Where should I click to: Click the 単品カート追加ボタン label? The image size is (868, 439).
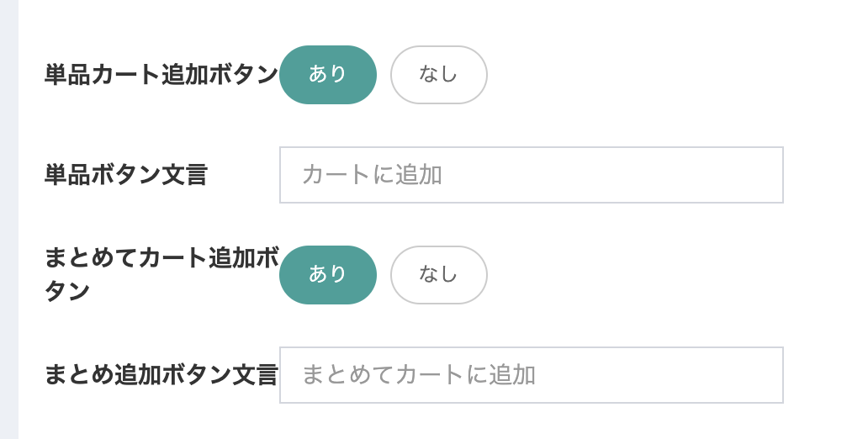[x=161, y=75]
